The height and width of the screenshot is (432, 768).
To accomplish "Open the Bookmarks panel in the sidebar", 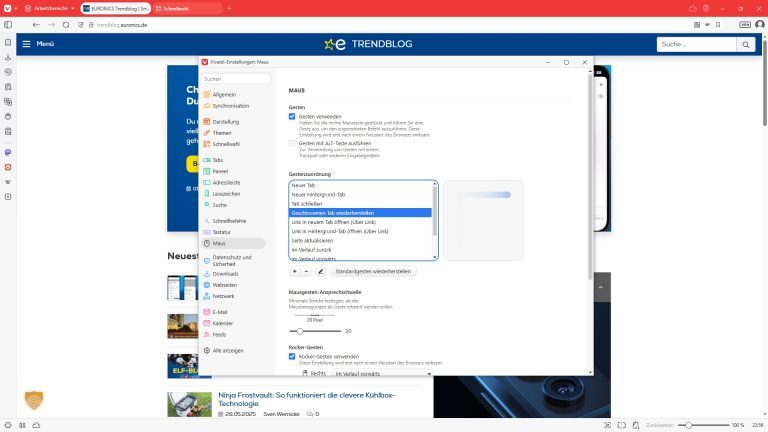I will pos(8,43).
